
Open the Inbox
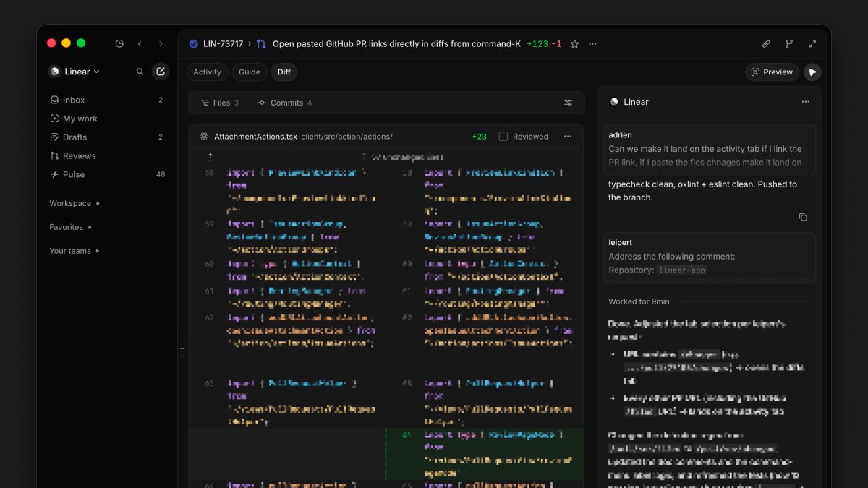point(106,100)
